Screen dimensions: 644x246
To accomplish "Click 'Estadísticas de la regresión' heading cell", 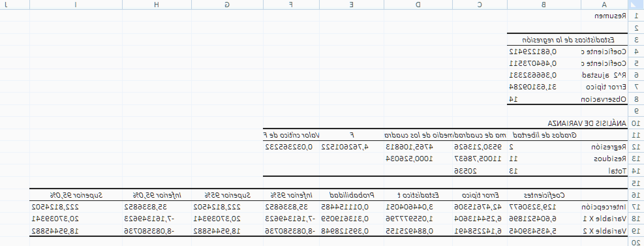I will tap(568, 40).
